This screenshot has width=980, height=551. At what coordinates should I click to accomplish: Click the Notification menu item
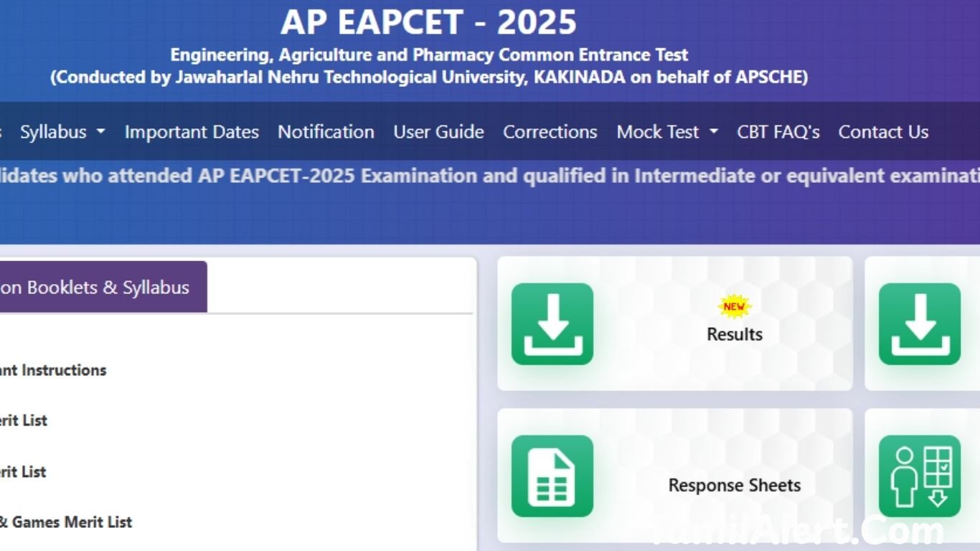coord(326,131)
